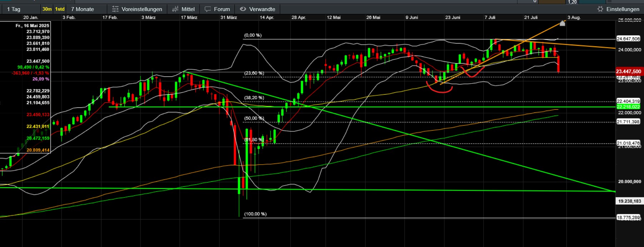This screenshot has width=644, height=247.
Task: Click the 23.889,390 value in info box
Action: point(38,37)
